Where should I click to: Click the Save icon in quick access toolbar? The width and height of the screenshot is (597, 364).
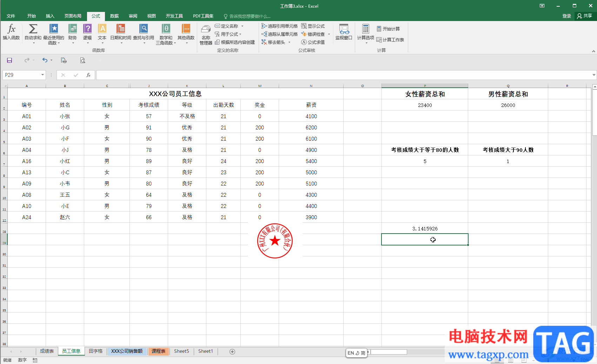coord(9,60)
